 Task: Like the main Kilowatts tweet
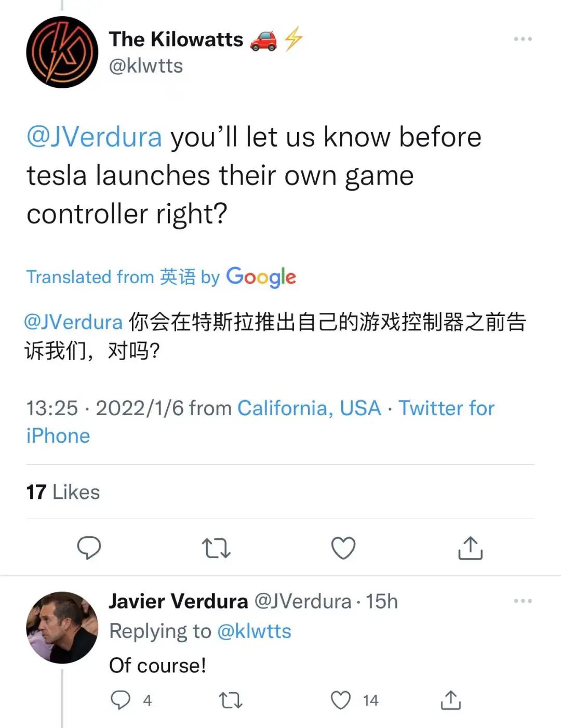343,548
